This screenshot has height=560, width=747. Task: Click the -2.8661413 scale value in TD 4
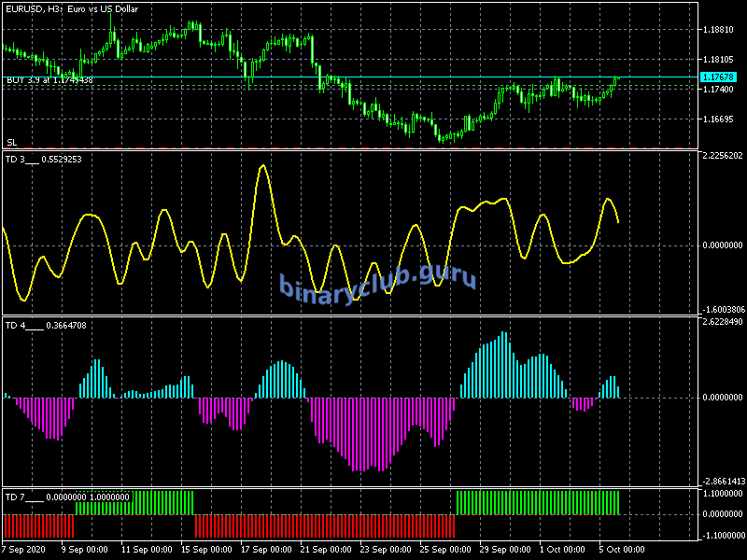tap(722, 482)
